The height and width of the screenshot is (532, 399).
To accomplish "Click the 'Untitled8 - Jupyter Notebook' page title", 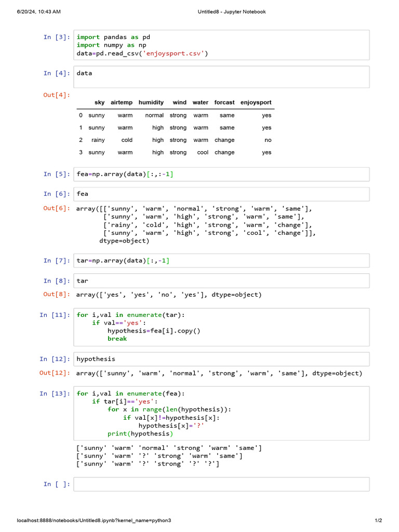I will (x=232, y=12).
